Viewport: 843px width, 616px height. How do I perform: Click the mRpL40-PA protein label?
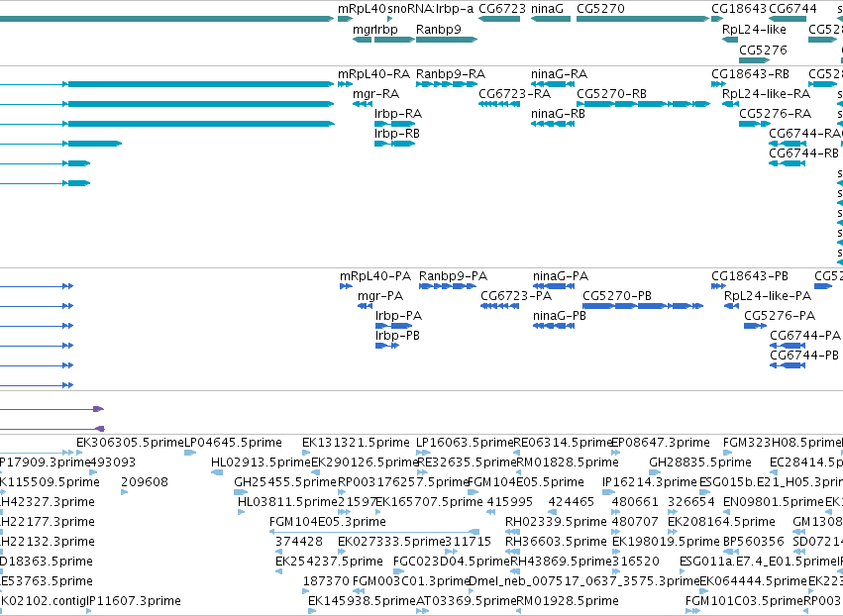[x=375, y=276]
